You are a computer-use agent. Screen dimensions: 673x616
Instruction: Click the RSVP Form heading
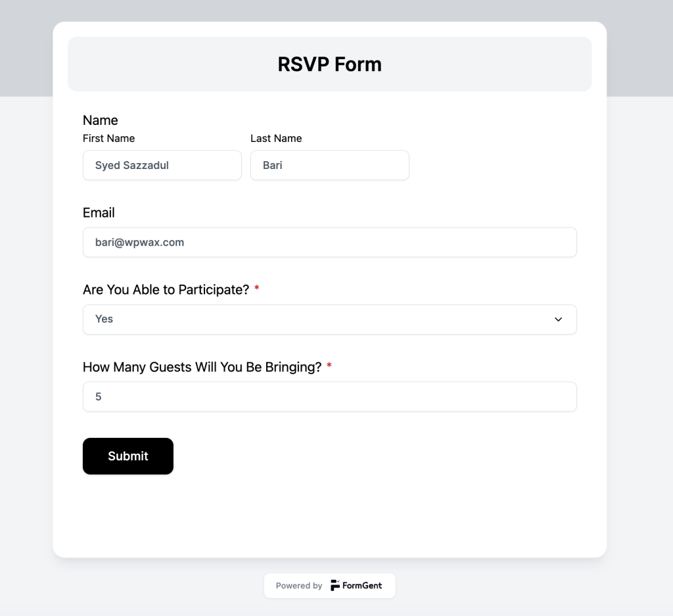pyautogui.click(x=330, y=64)
